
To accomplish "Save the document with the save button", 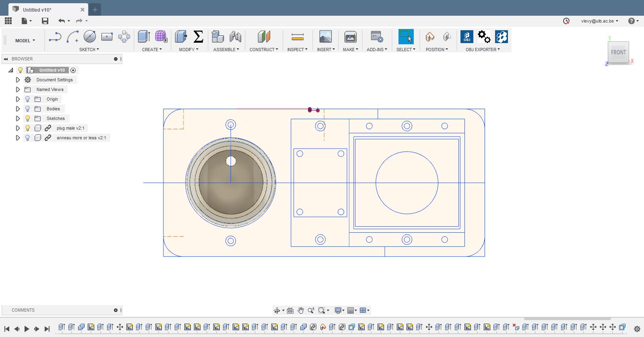I will 45,21.
